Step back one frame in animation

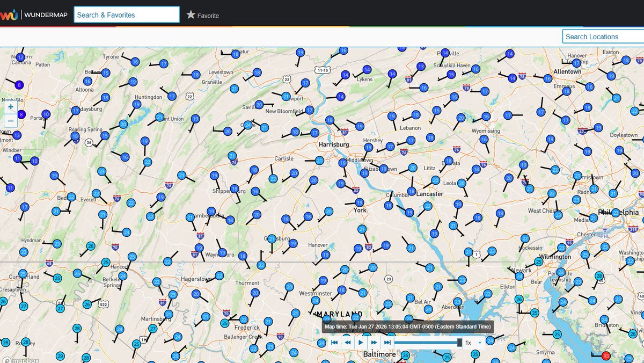[x=348, y=342]
